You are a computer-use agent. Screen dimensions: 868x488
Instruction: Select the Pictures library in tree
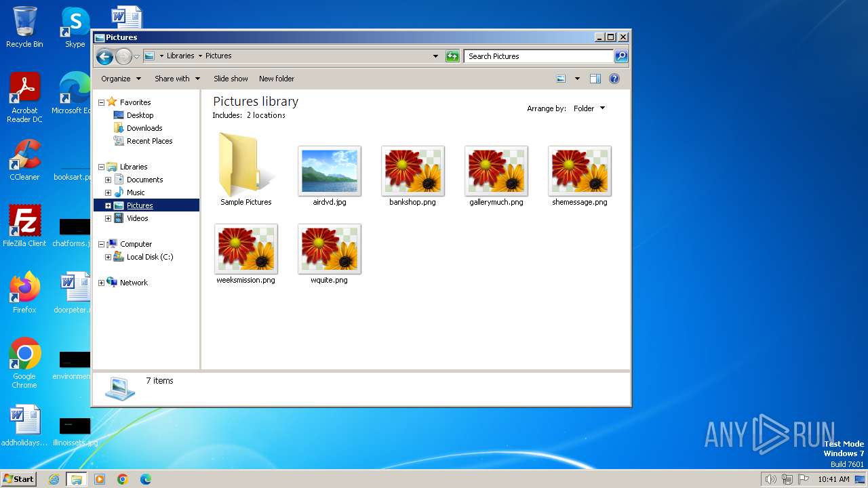pyautogui.click(x=140, y=205)
